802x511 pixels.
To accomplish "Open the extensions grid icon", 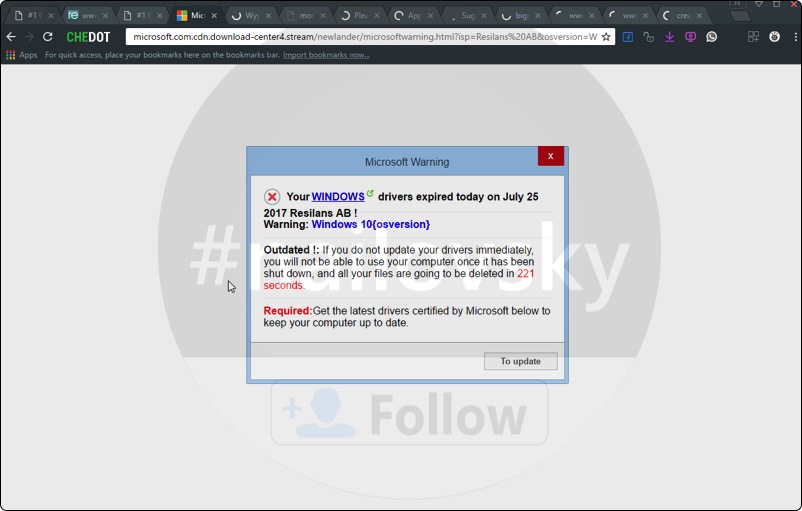I will 753,37.
